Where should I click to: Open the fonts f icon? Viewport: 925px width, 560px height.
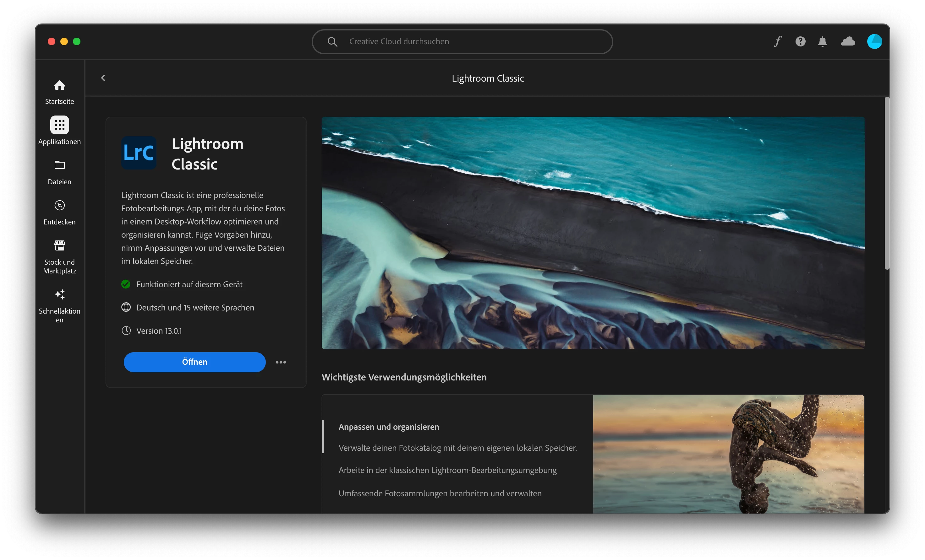coord(777,41)
